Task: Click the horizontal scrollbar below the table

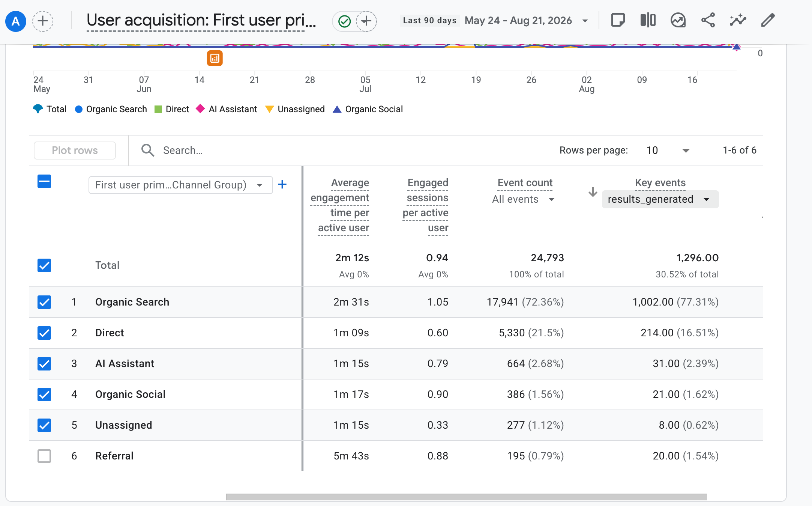Action: (466, 497)
